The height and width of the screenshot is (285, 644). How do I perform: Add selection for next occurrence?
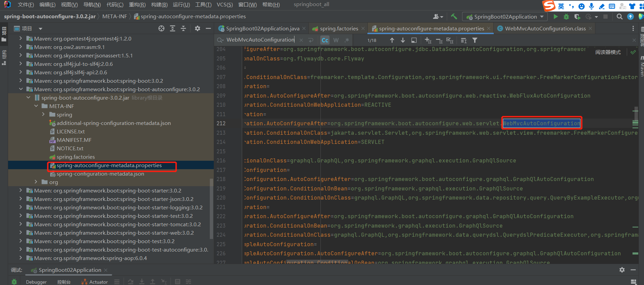point(428,40)
